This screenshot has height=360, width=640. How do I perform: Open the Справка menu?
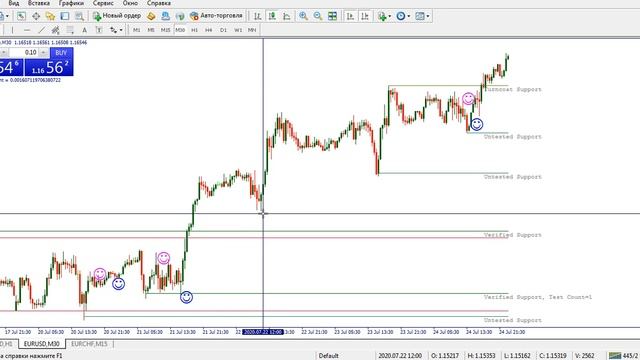coord(159,3)
